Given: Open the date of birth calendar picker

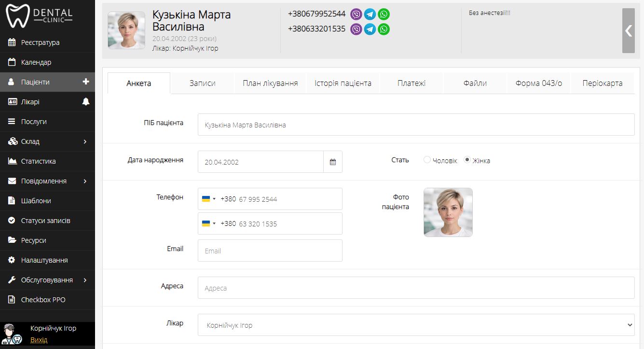Looking at the screenshot, I should (x=332, y=162).
